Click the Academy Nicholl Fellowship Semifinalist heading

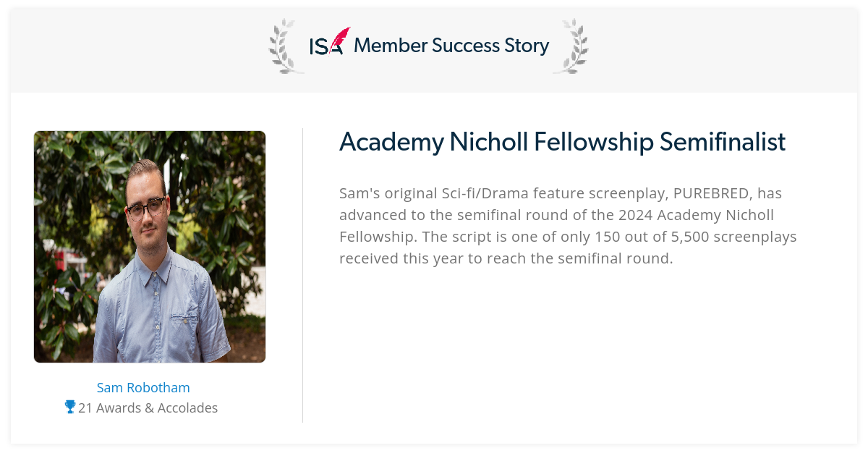click(x=562, y=142)
